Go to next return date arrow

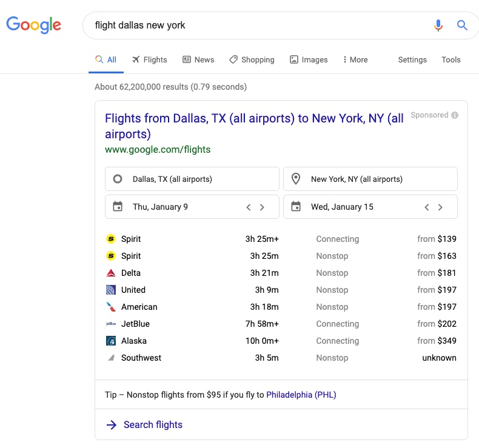[x=440, y=207]
